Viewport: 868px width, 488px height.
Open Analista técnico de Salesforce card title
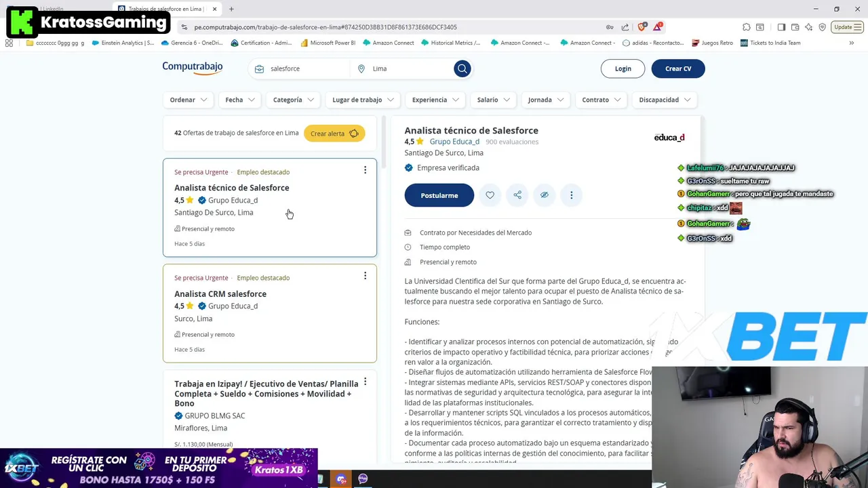coord(231,188)
